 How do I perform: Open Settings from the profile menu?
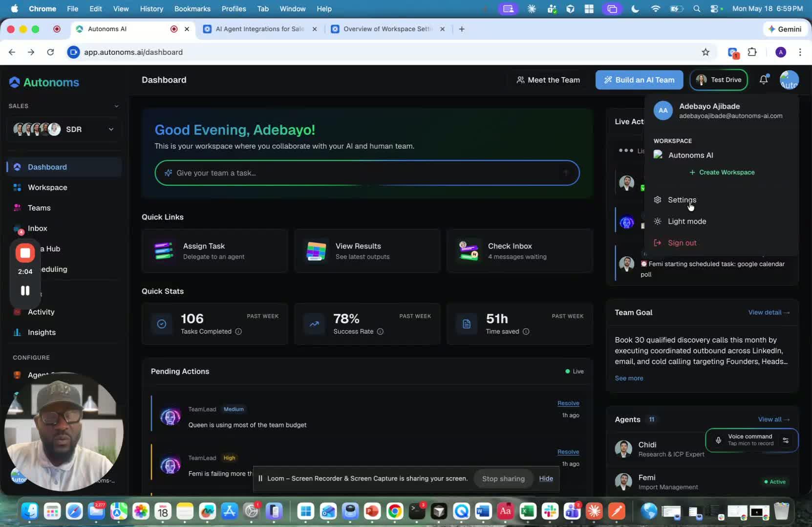[x=682, y=200]
